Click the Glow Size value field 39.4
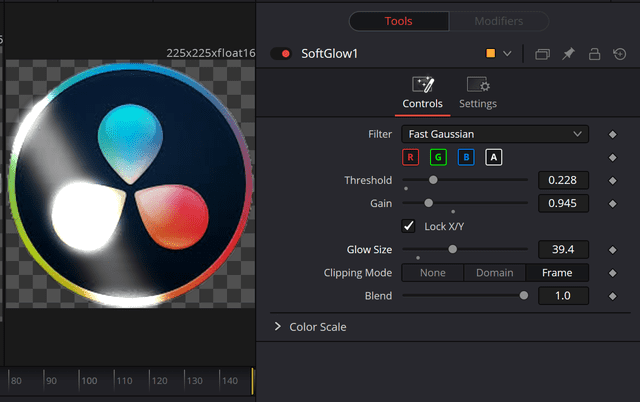The image size is (640, 402). [563, 249]
